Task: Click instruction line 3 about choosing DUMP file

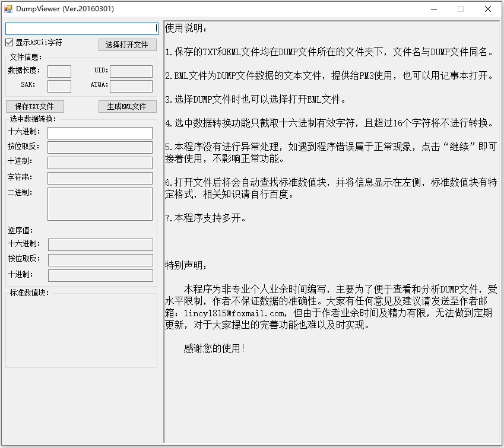Action: (255, 99)
